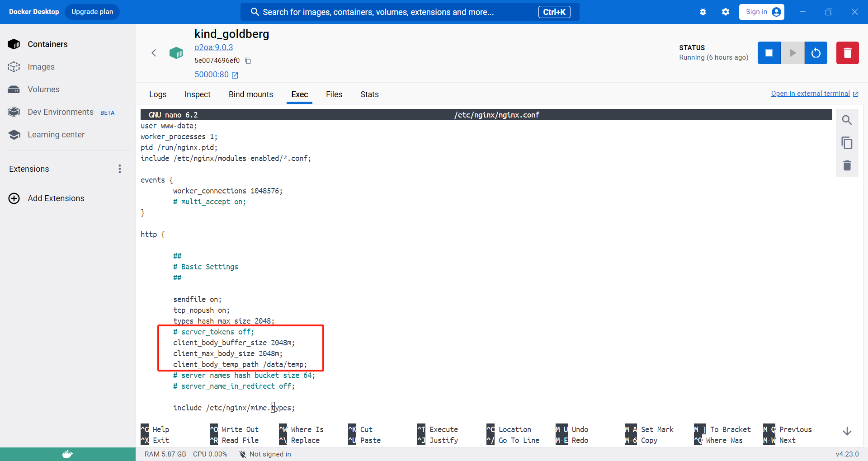Select Images in the sidebar
868x461 pixels.
click(x=41, y=67)
